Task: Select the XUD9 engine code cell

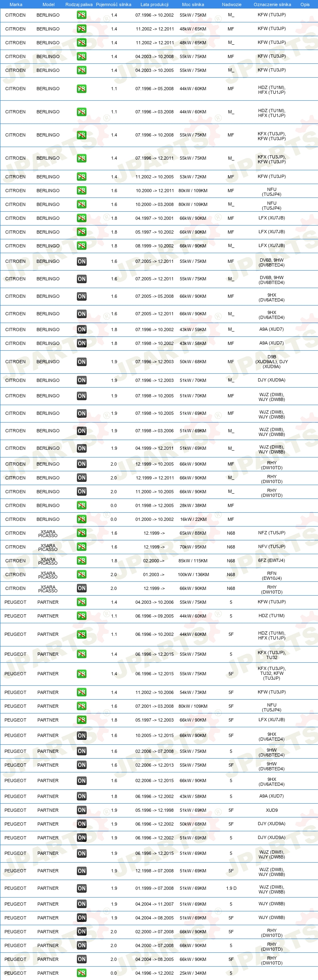Action: (272, 810)
